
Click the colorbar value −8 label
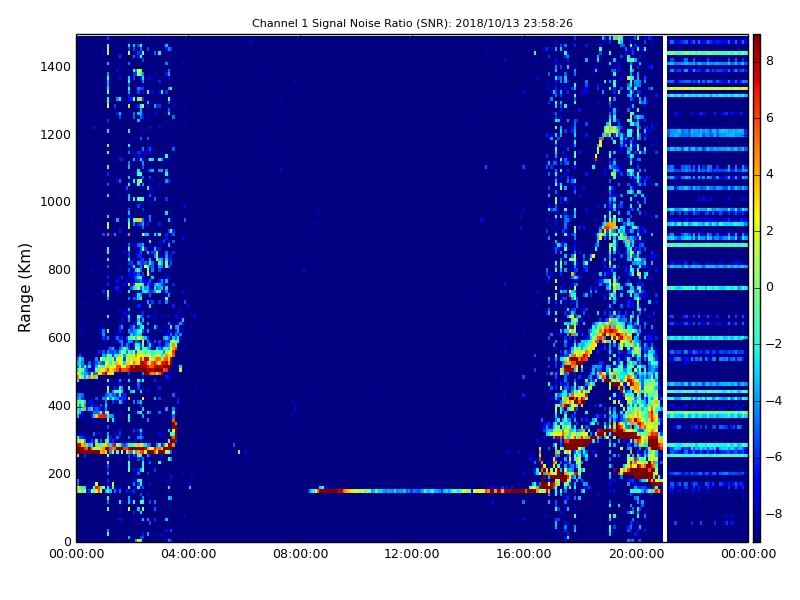[774, 514]
